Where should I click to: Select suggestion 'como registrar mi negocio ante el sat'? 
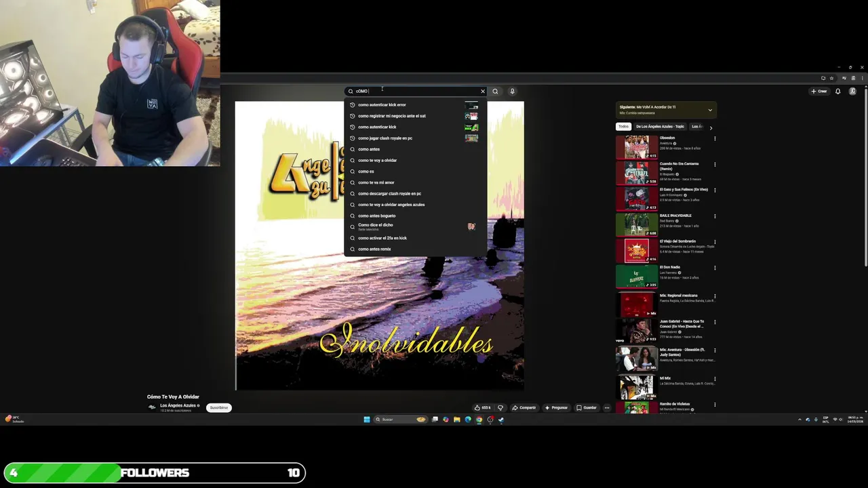pos(415,116)
